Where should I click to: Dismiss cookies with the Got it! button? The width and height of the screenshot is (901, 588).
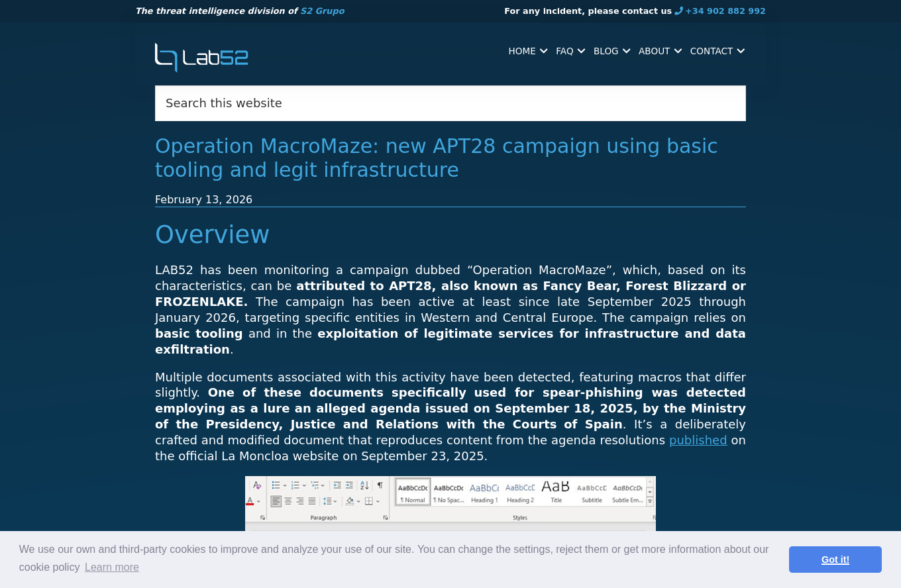pos(835,560)
